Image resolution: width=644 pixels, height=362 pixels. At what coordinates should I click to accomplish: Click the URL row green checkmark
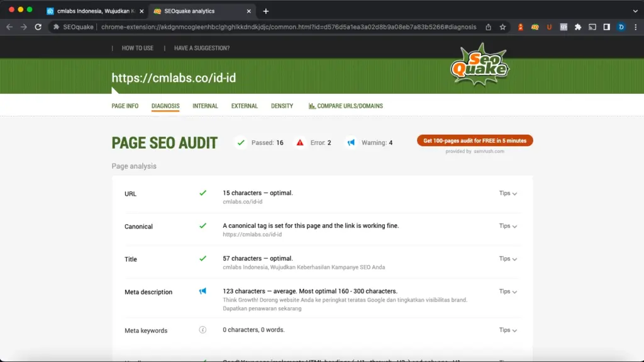click(x=203, y=193)
